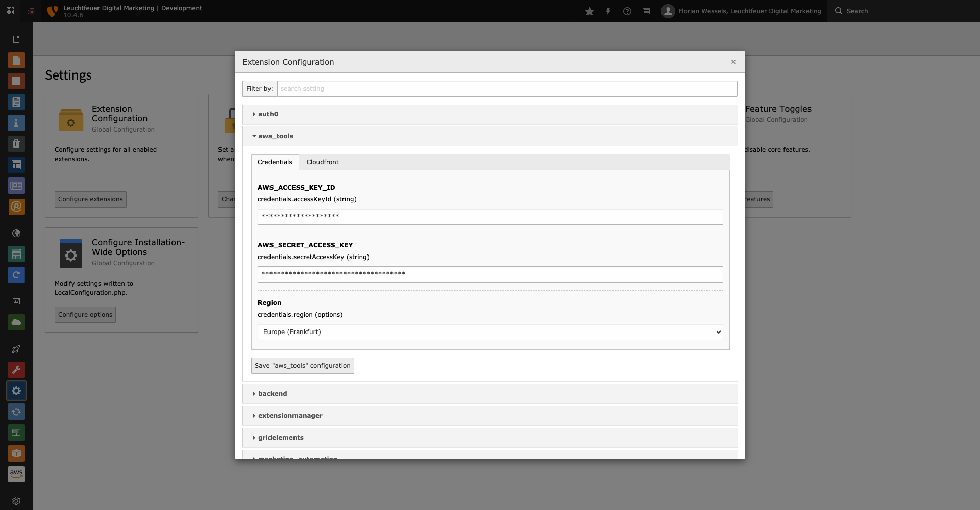Open the AWS module in the sidebar

pyautogui.click(x=16, y=474)
